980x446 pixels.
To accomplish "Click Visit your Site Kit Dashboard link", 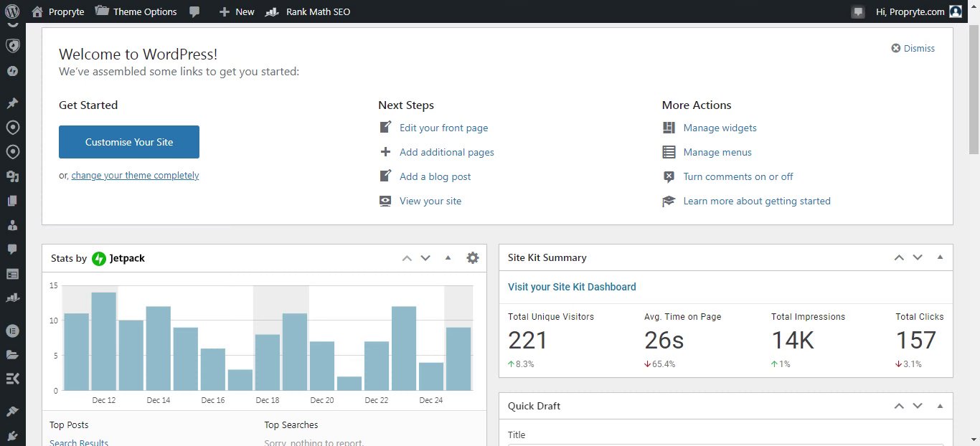I will tap(572, 287).
